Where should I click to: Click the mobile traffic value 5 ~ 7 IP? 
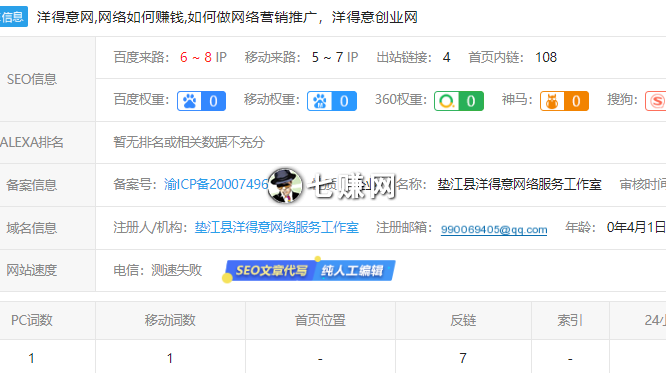coord(335,57)
